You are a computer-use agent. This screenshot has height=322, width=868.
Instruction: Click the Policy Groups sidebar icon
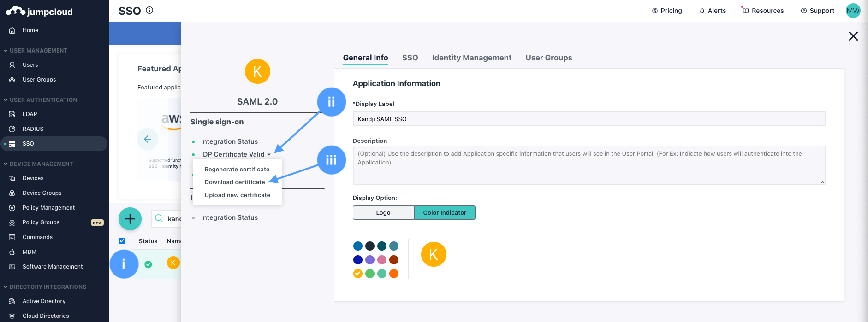pyautogui.click(x=12, y=222)
